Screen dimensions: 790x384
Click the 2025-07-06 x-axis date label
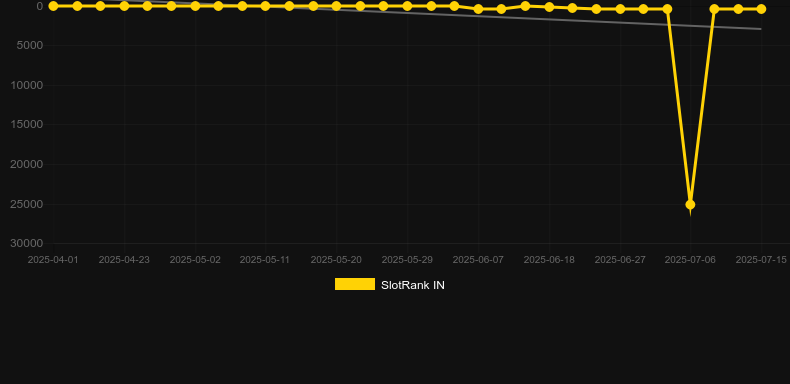click(x=690, y=260)
